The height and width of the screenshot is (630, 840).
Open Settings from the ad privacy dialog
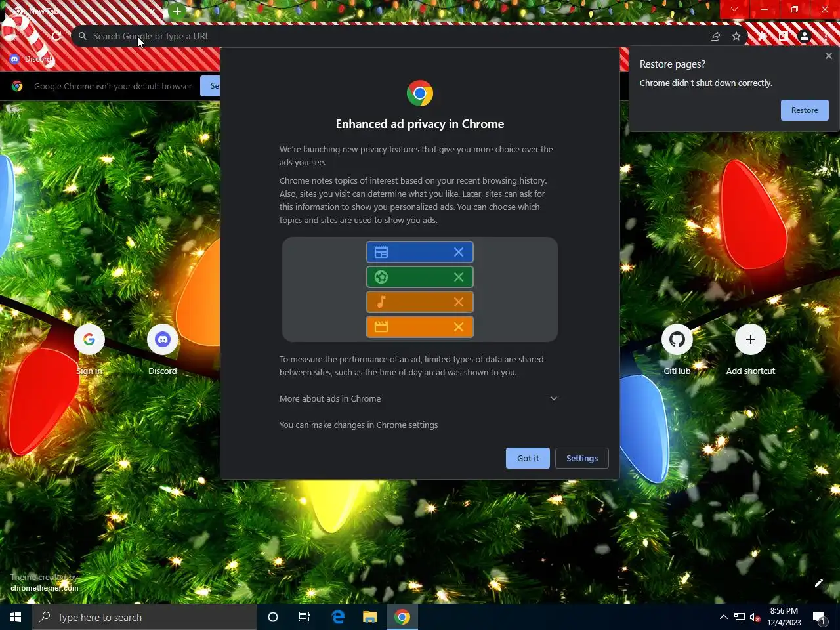(582, 458)
